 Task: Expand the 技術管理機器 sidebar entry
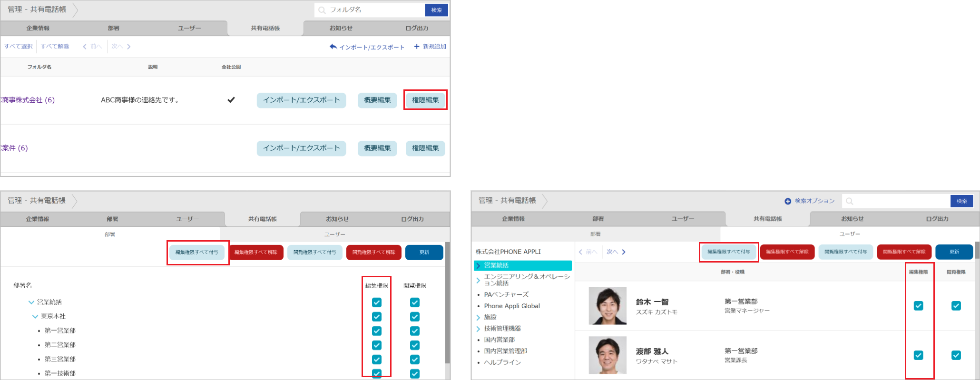478,329
